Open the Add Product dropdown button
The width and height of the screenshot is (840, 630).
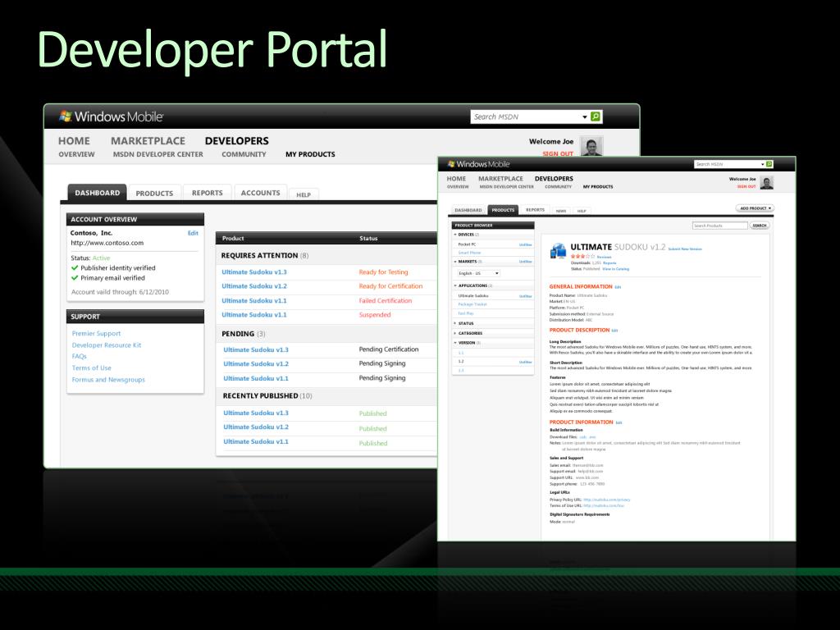tap(755, 208)
